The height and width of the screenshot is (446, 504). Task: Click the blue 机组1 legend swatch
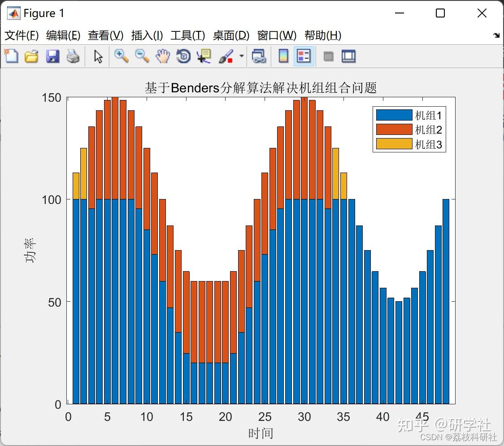[x=394, y=115]
